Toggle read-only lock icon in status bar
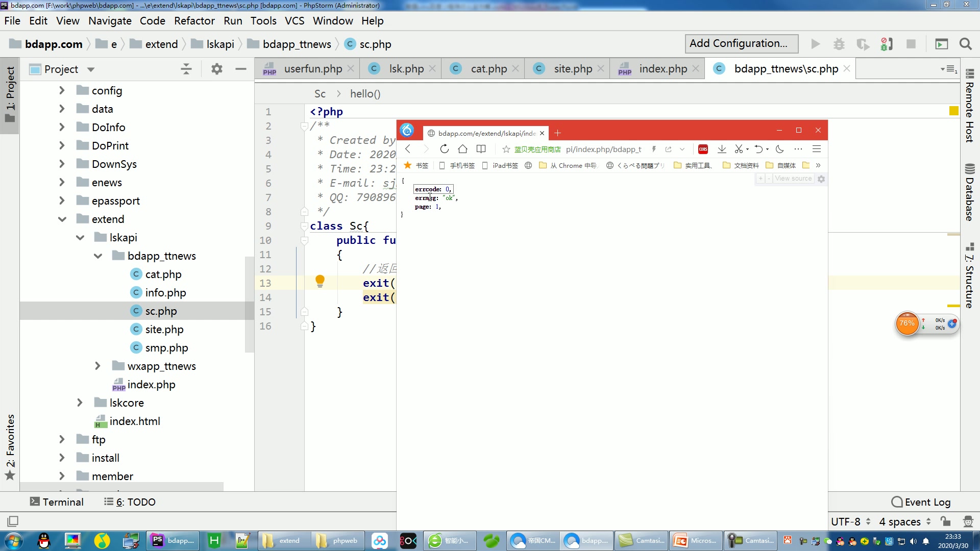This screenshot has height=551, width=980. point(945,521)
